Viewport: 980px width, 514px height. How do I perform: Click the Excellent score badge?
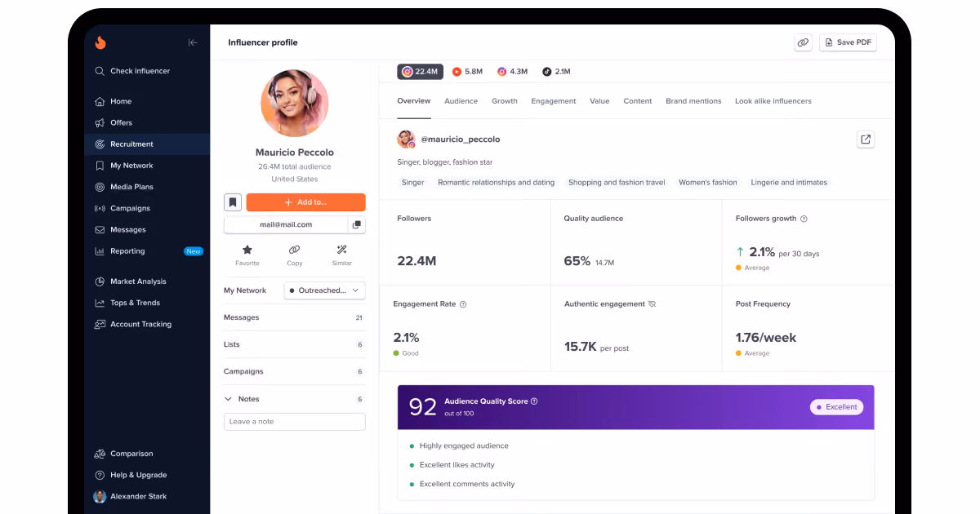pos(837,407)
